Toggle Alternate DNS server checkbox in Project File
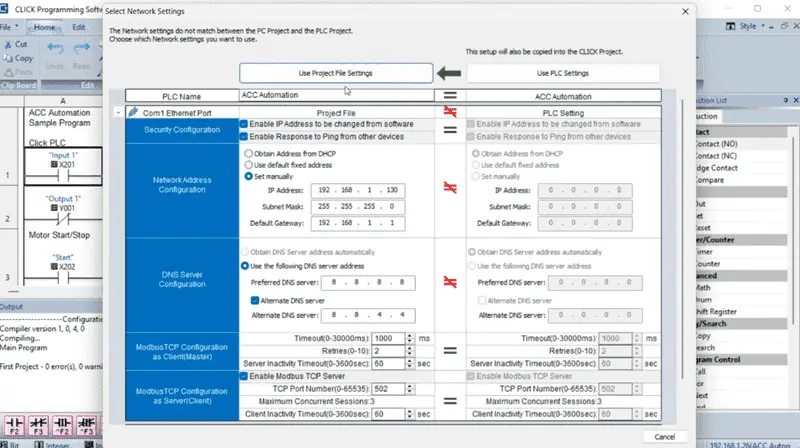Viewport: 800px width, 448px height. tap(255, 301)
